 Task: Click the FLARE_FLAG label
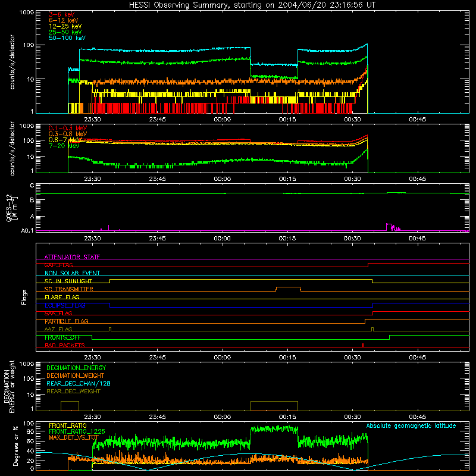[62, 297]
